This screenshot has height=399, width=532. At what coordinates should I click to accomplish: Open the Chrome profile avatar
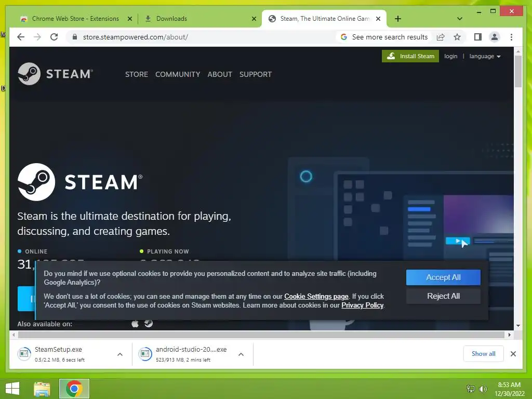(495, 37)
